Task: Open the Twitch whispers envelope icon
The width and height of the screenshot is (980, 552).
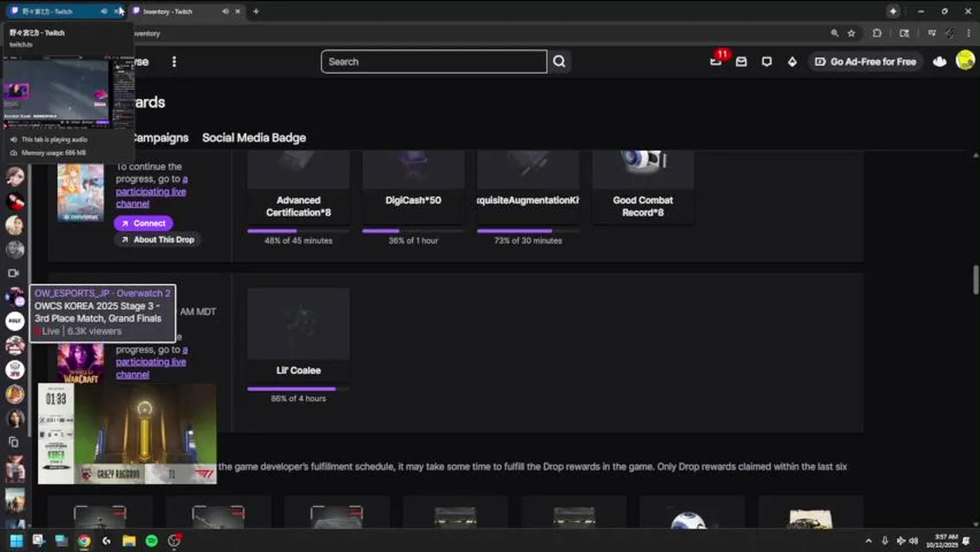Action: click(742, 61)
